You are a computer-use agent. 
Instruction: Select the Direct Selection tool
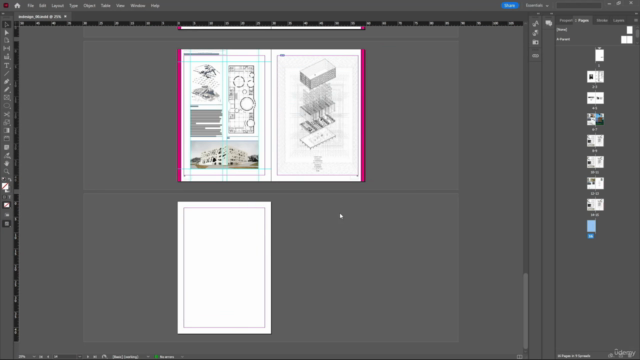[x=7, y=33]
